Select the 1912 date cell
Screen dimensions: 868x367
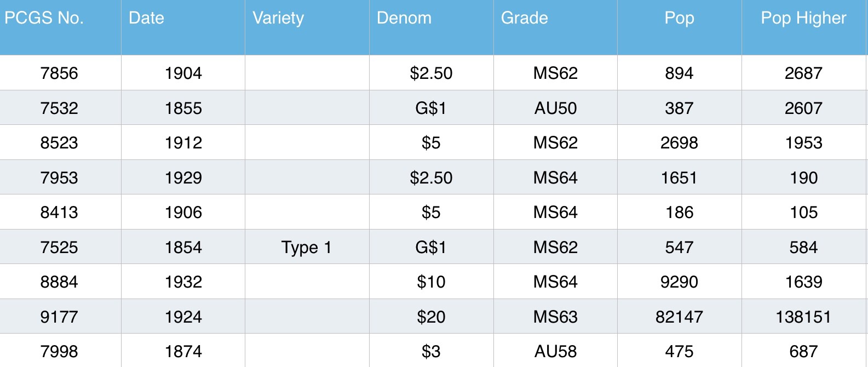tap(183, 142)
